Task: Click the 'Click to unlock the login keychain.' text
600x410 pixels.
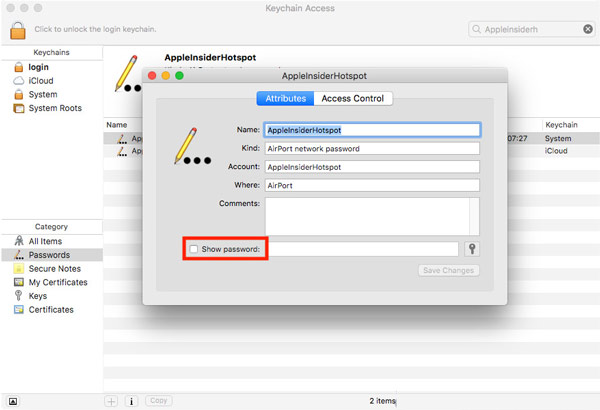Action: 95,29
